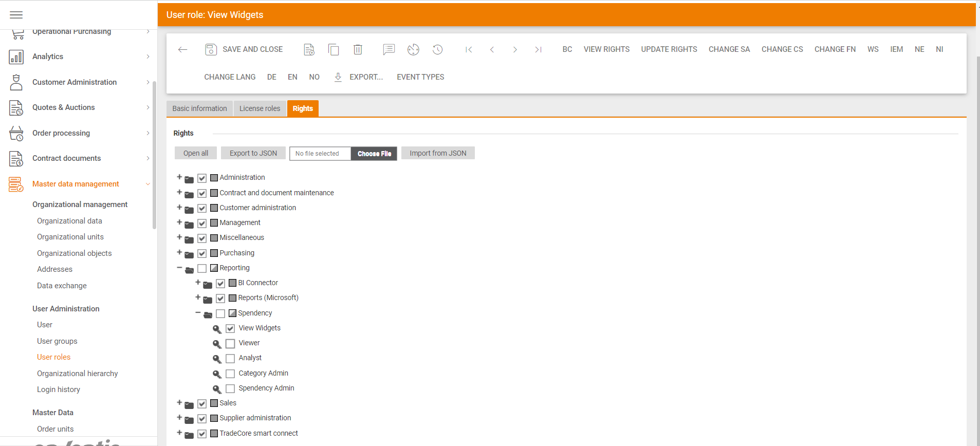Click the copy duplicate icon

tap(334, 49)
